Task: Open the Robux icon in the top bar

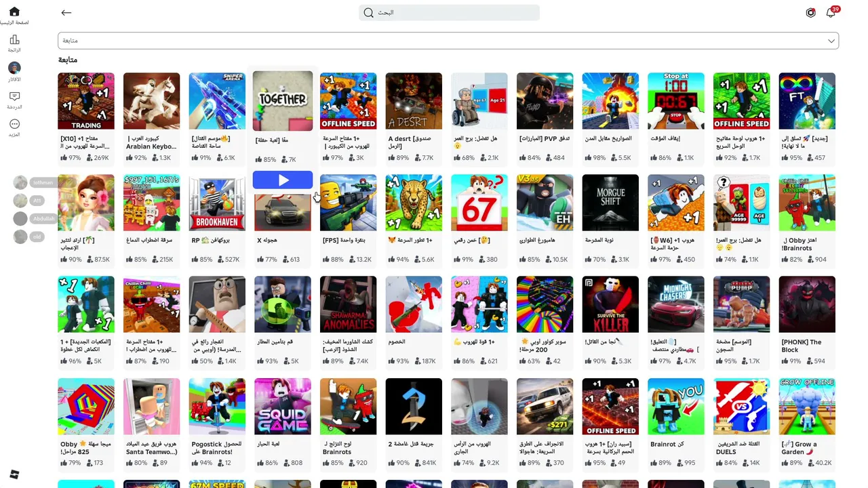Action: click(x=810, y=12)
